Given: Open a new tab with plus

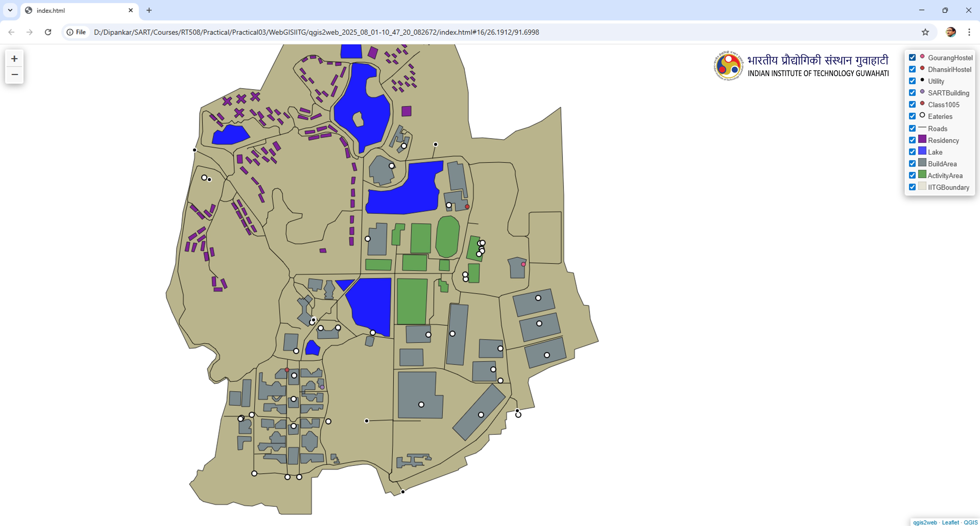Looking at the screenshot, I should point(149,10).
